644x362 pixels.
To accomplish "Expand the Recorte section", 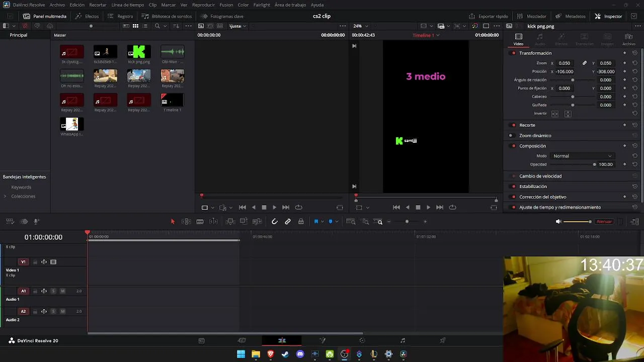I will [527, 125].
